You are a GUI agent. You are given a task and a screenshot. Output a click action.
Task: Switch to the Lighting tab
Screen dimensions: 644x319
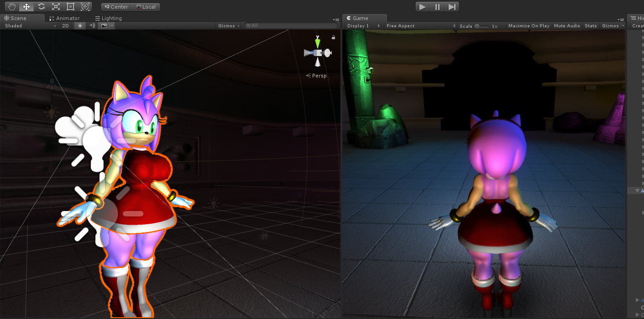tap(109, 18)
